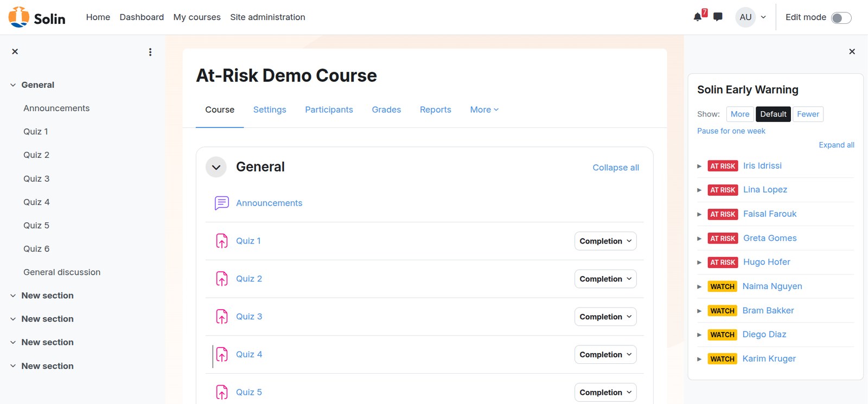Click the Quiz 1 assignment icon
The height and width of the screenshot is (404, 868).
[x=222, y=241]
